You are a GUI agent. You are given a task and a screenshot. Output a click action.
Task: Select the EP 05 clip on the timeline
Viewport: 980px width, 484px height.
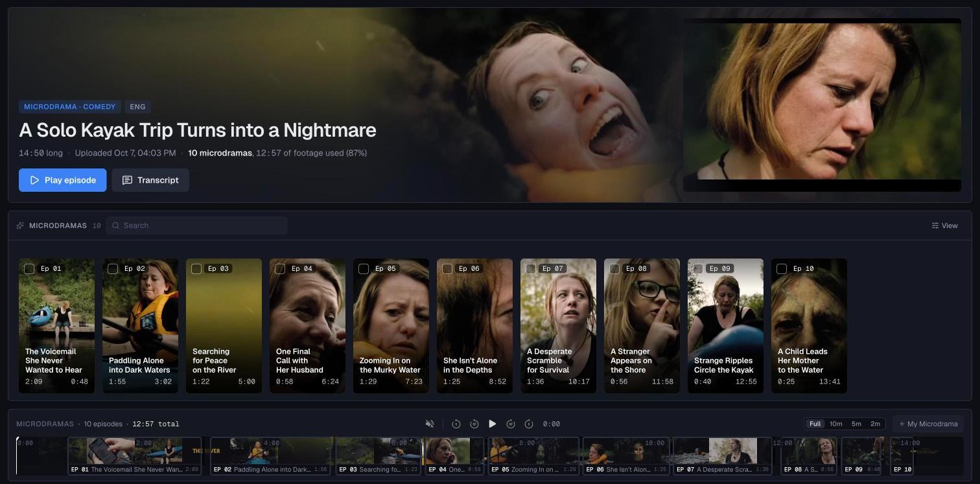pos(533,456)
